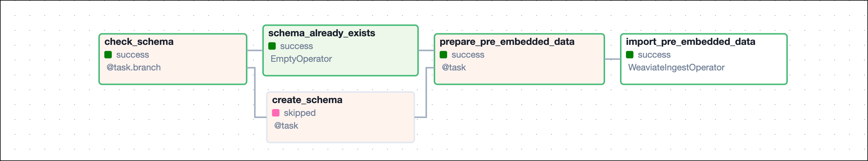Click the WeaviateIngestOperator label

tap(676, 67)
